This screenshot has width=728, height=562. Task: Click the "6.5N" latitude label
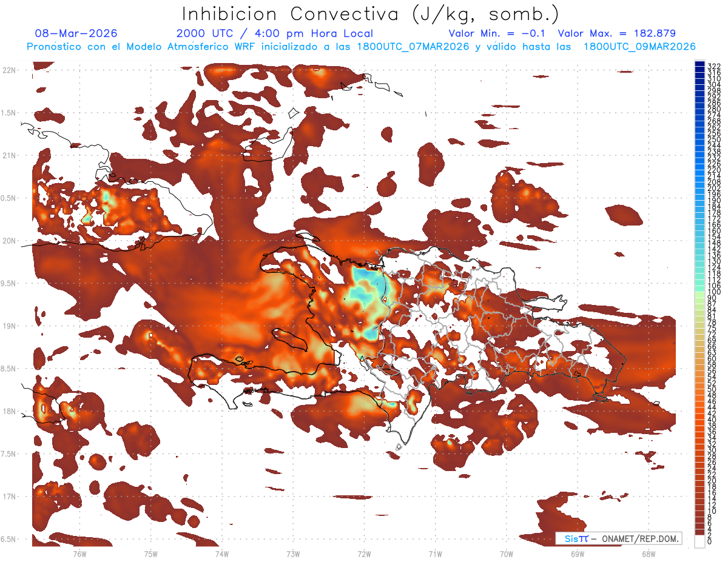pos(9,539)
